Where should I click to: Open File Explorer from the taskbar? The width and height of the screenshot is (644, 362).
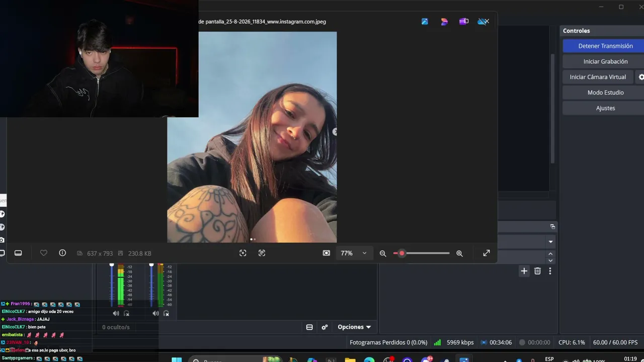(350, 360)
